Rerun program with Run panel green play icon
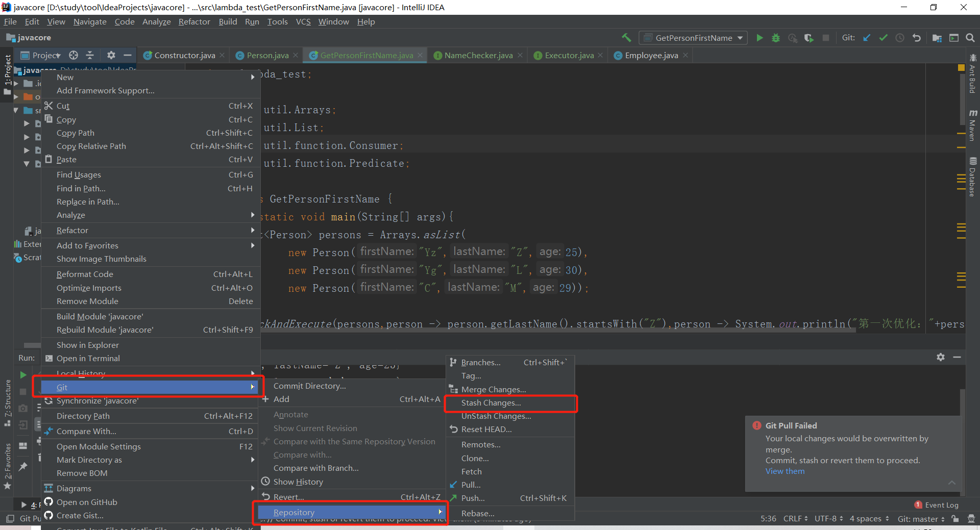Viewport: 980px width, 530px height. coord(23,375)
